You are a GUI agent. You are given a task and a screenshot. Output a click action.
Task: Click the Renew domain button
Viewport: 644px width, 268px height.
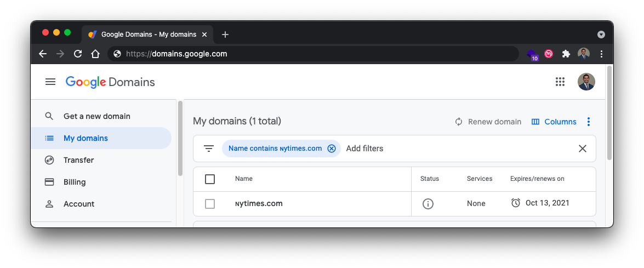point(488,122)
